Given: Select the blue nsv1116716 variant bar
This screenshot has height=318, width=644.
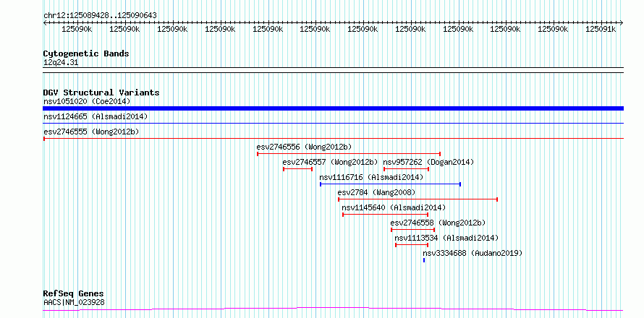Looking at the screenshot, I should click(x=390, y=184).
